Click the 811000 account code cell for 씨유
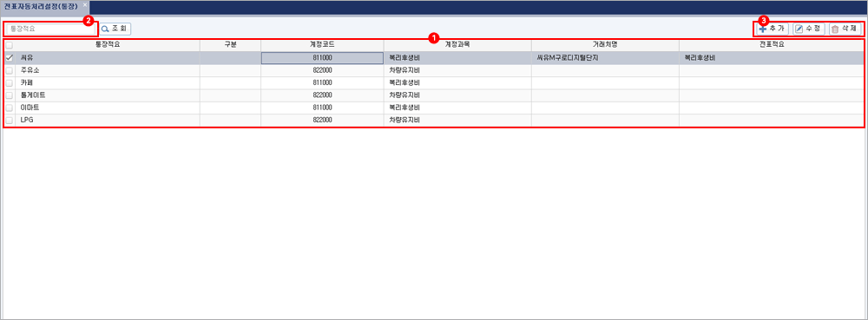 [322, 58]
